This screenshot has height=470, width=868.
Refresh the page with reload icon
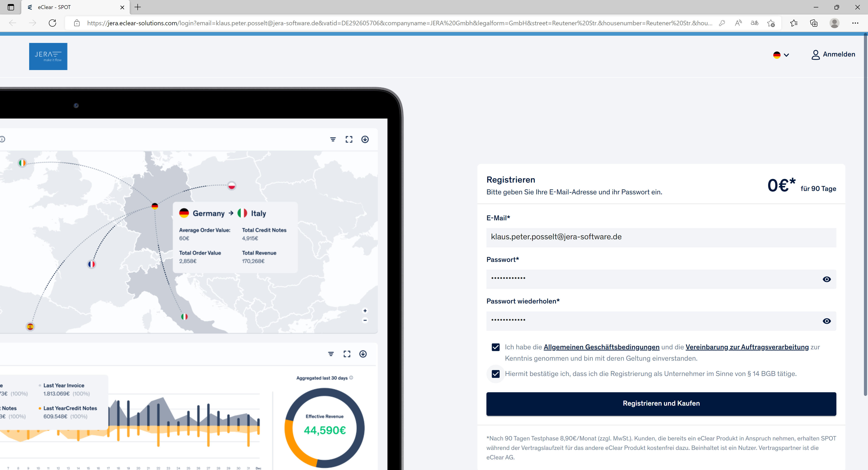[x=53, y=23]
